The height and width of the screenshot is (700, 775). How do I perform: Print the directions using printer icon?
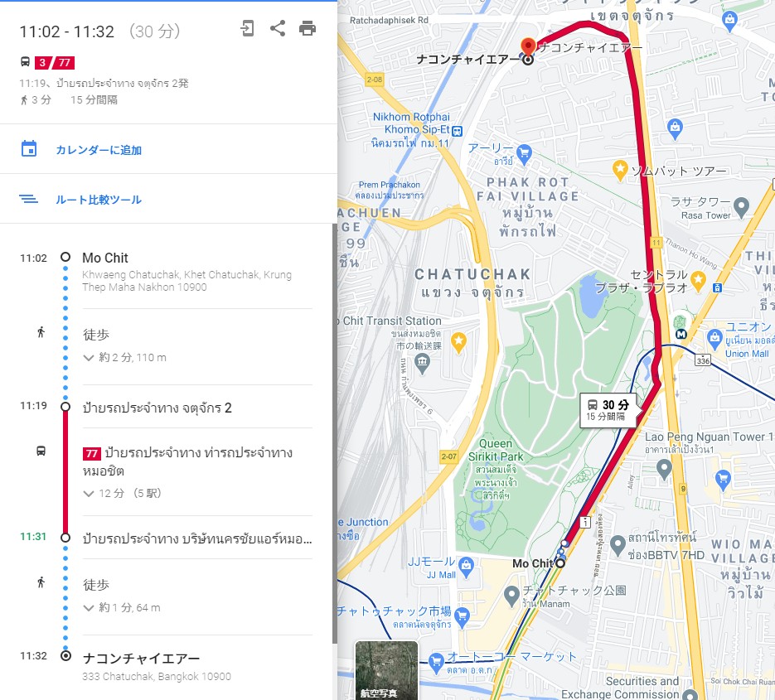(x=308, y=28)
